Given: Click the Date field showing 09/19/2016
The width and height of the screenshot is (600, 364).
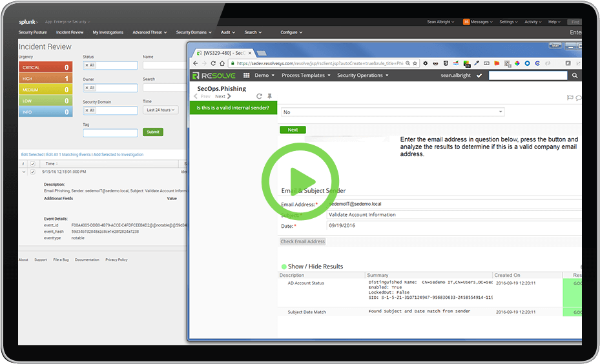Looking at the screenshot, I should (x=454, y=226).
